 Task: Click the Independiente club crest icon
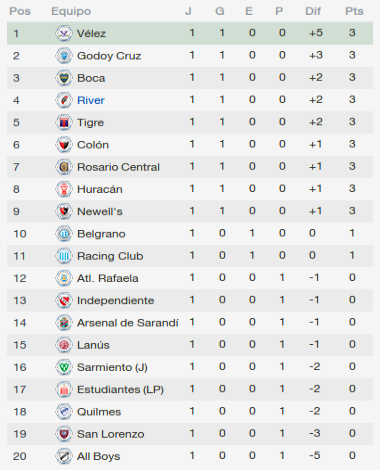pos(64,300)
